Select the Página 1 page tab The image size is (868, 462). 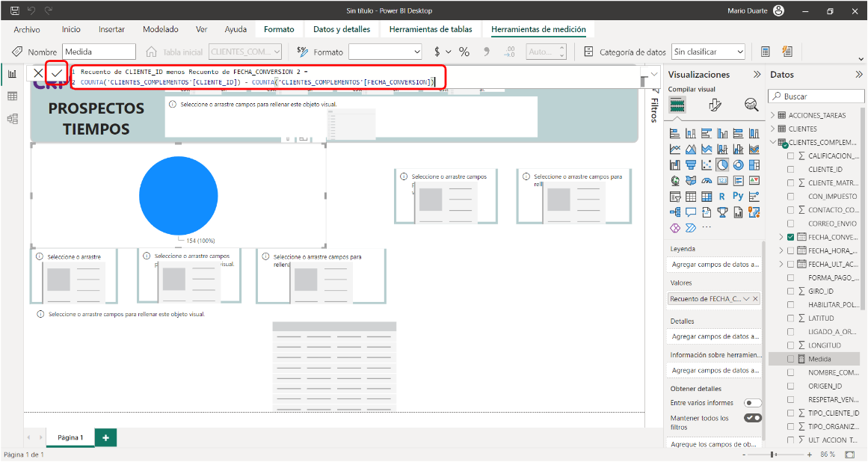click(70, 437)
